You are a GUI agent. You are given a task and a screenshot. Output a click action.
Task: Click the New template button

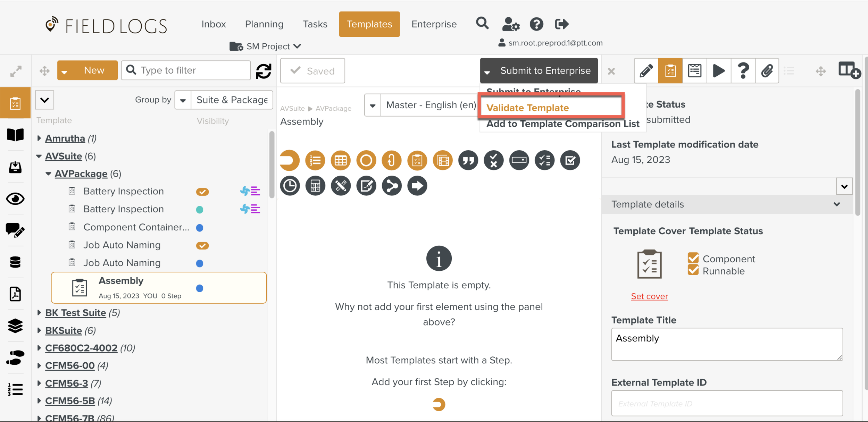(94, 70)
